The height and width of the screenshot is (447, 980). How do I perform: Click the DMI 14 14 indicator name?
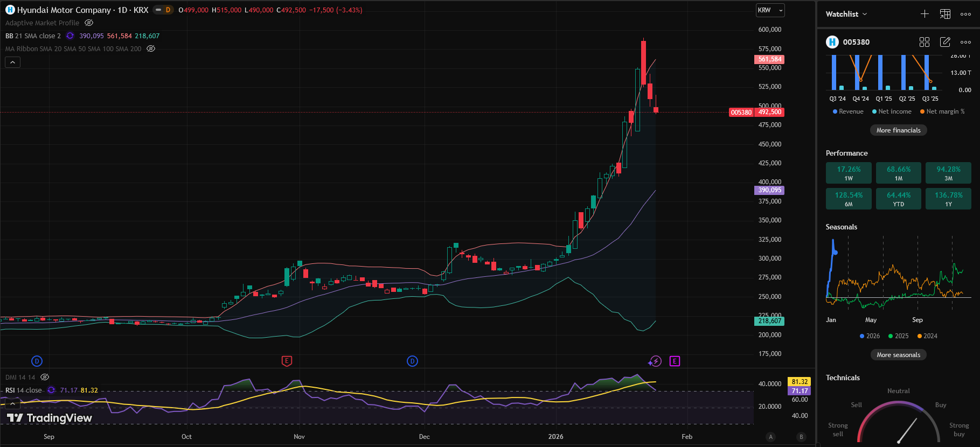click(20, 377)
